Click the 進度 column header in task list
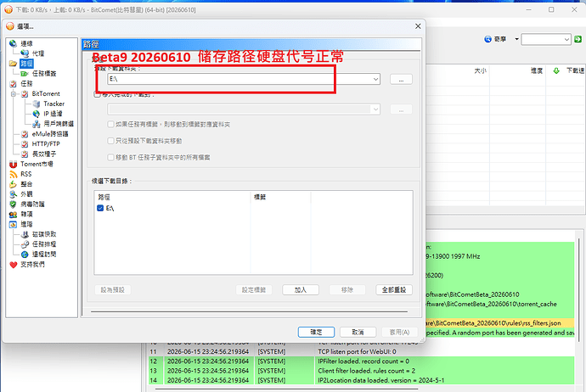Screen dimensions: 586x392 537,70
